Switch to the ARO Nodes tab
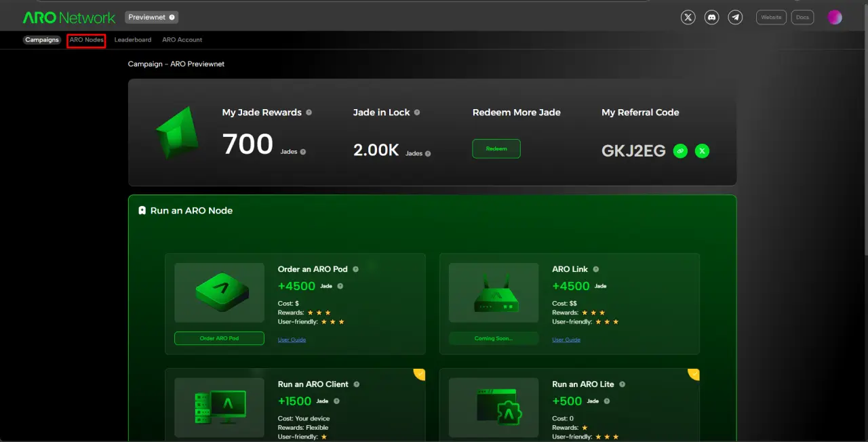 (86, 40)
